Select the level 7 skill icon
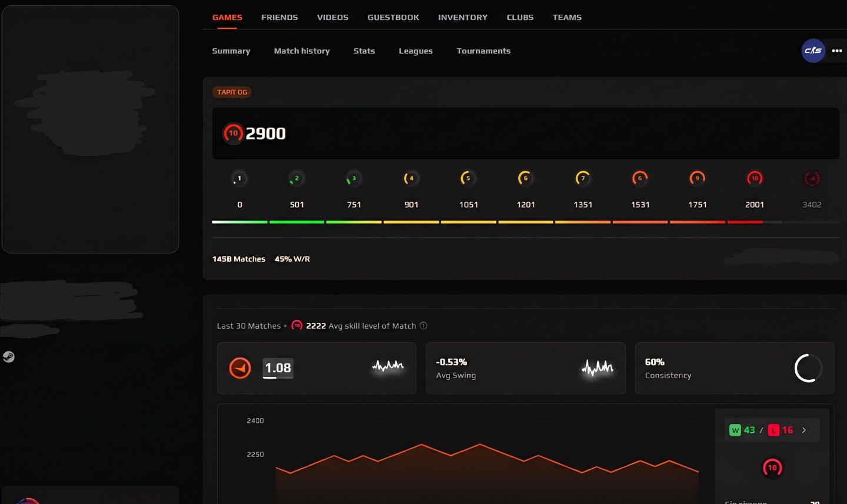Image resolution: width=847 pixels, height=504 pixels. [x=583, y=178]
